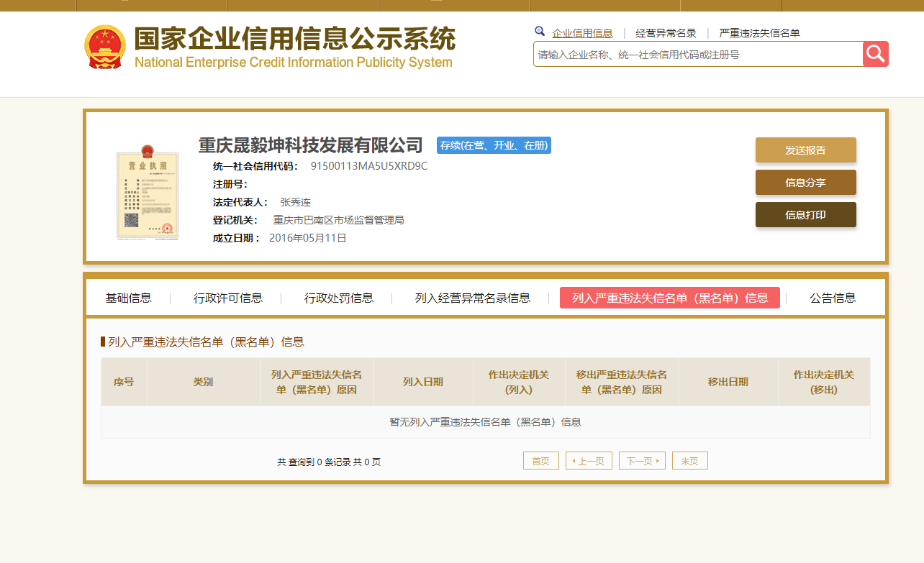
Task: Click the 国家企业信用信息公示系统 site title
Action: [295, 39]
